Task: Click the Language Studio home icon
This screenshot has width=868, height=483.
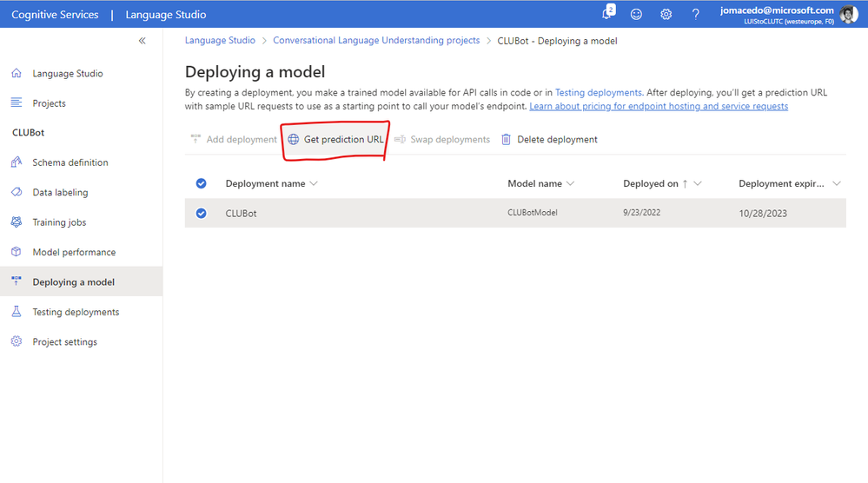Action: tap(17, 73)
